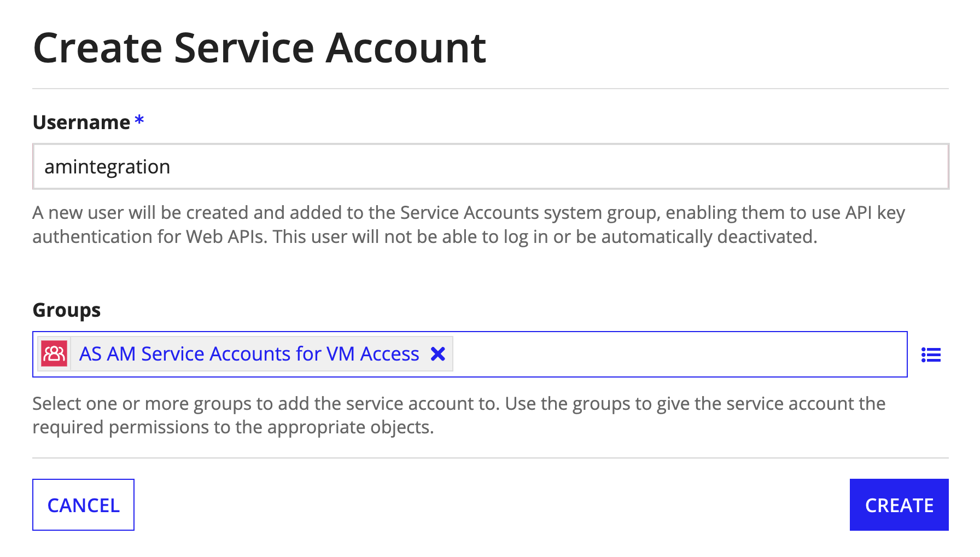Image resolution: width=980 pixels, height=557 pixels.
Task: Click the Groups label
Action: (x=67, y=310)
